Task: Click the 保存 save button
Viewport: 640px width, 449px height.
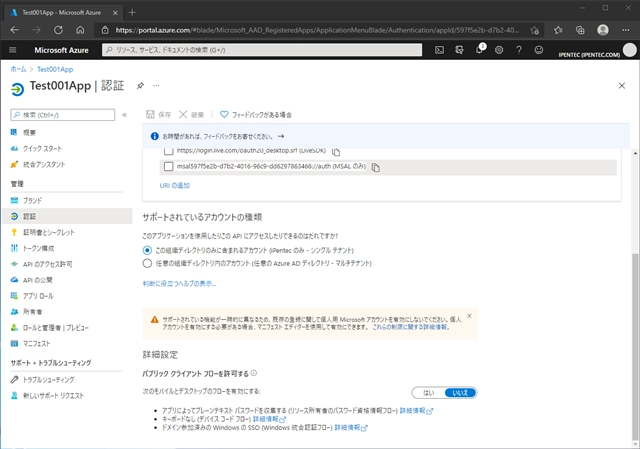Action: (158, 114)
